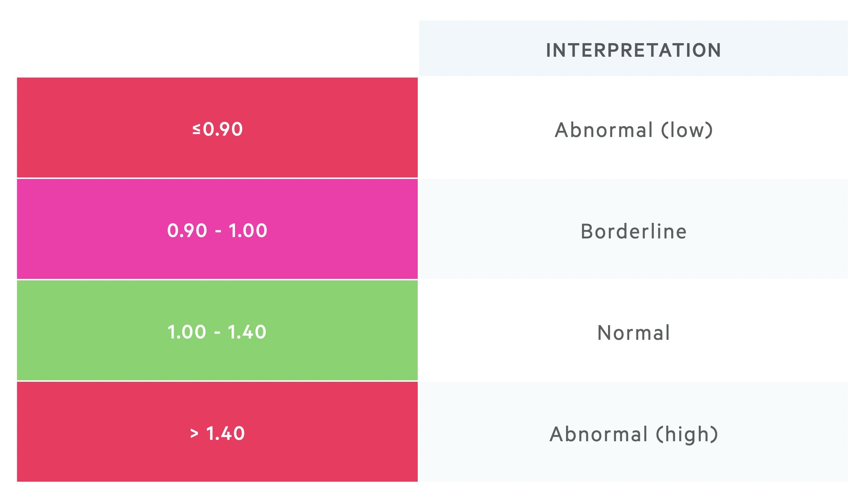Click the ≤ symbol in the first row

pos(196,129)
